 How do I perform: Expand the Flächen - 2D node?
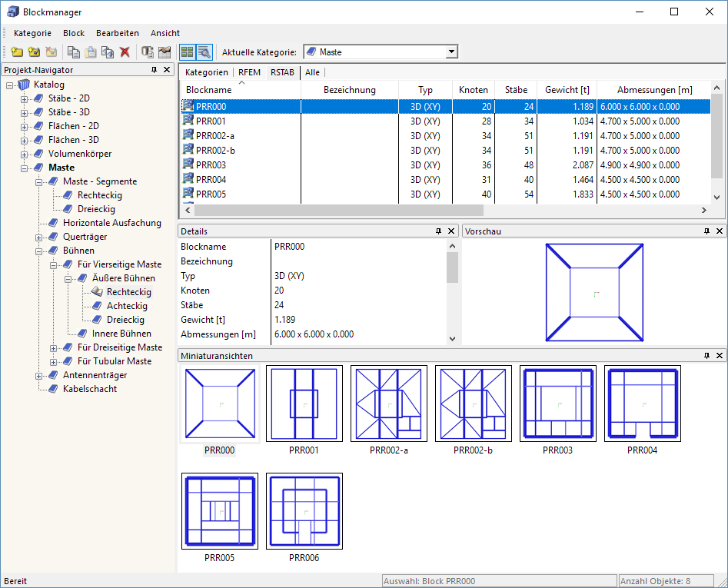[24, 127]
